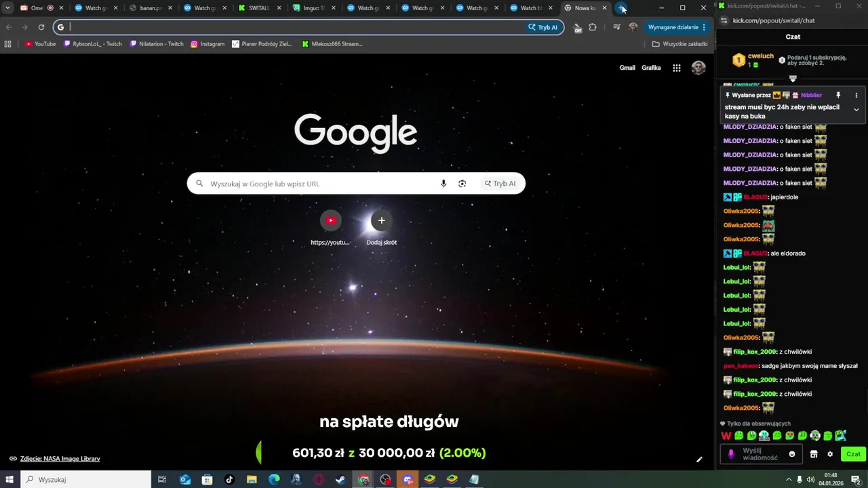Open Task View on taskbar
Screen dimensions: 868x488
[x=162, y=479]
